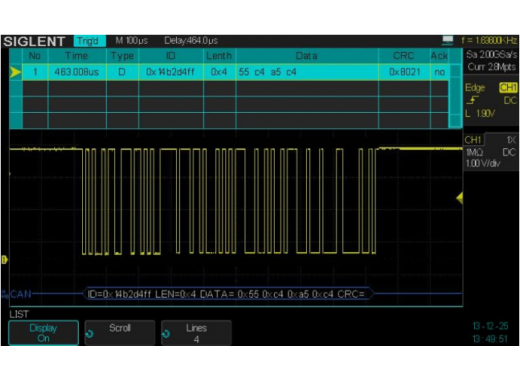Click the CRC column header
This screenshot has height=380, width=520.
tap(404, 56)
